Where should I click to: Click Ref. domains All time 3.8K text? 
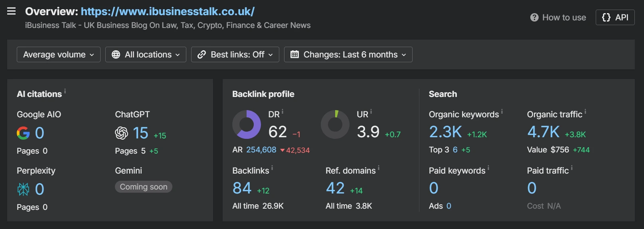349,206
